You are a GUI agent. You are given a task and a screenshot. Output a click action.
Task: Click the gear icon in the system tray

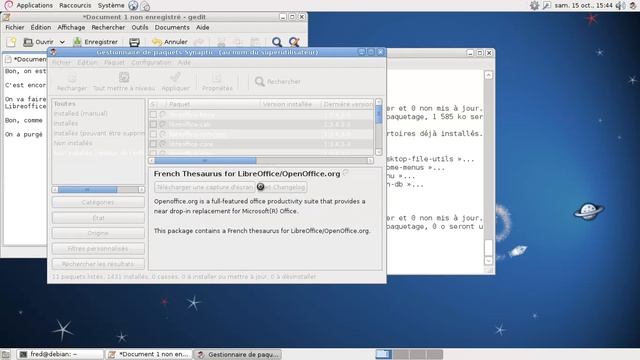[x=534, y=5]
